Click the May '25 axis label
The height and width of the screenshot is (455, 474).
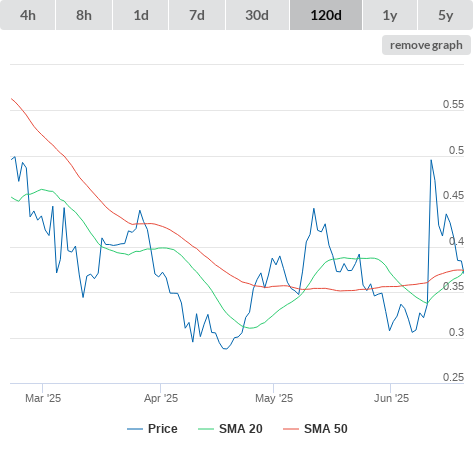click(274, 398)
